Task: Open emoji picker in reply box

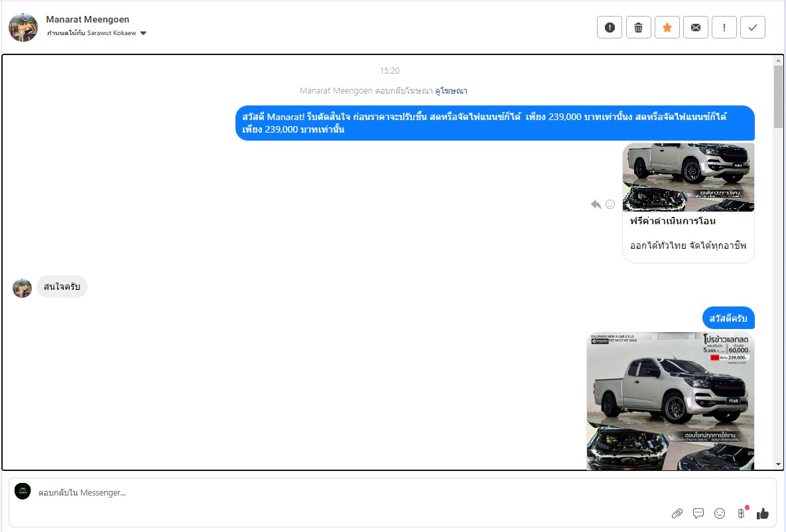Action: [x=720, y=513]
